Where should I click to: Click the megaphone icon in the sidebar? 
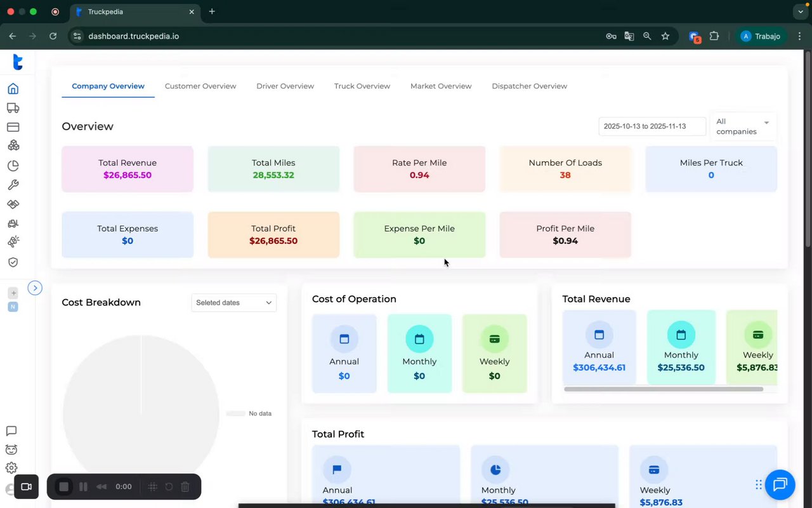pyautogui.click(x=13, y=242)
